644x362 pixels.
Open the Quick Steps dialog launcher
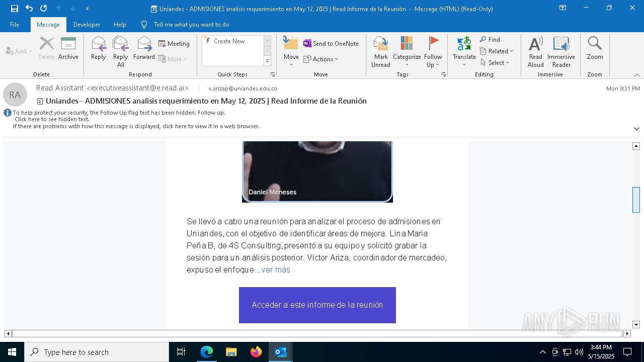click(273, 74)
